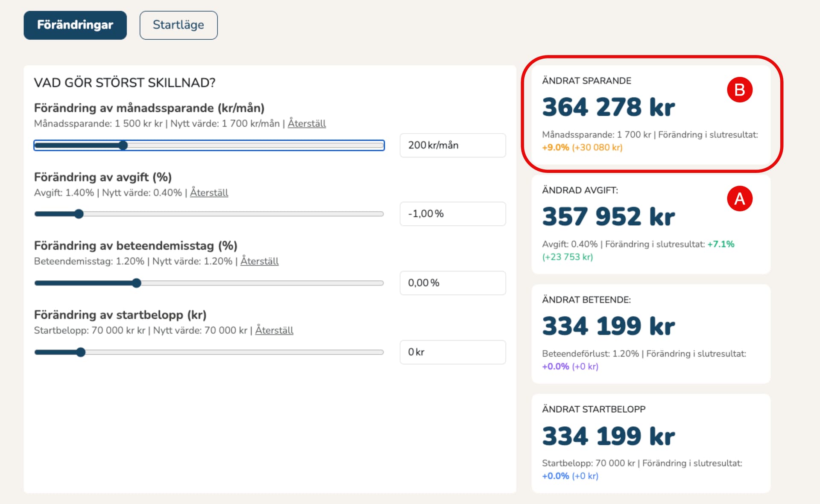Select the Ändrat sparande result card
This screenshot has width=820, height=504.
[x=650, y=114]
